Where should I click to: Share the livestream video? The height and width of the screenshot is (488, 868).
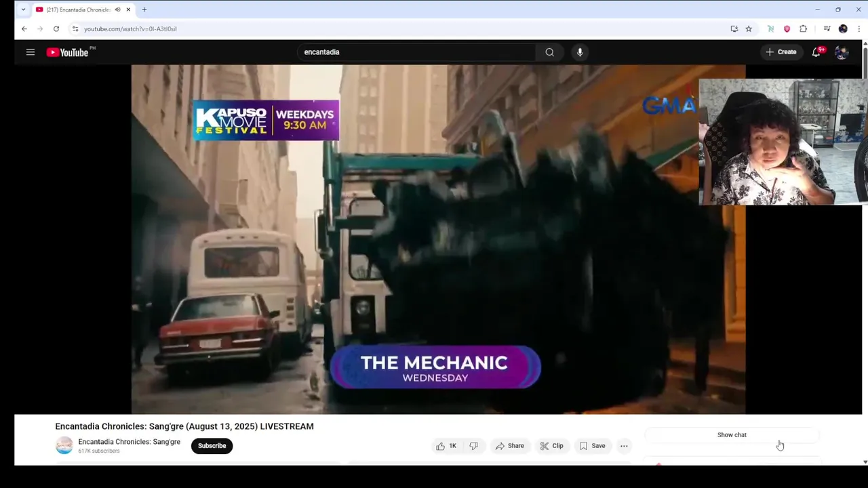510,446
